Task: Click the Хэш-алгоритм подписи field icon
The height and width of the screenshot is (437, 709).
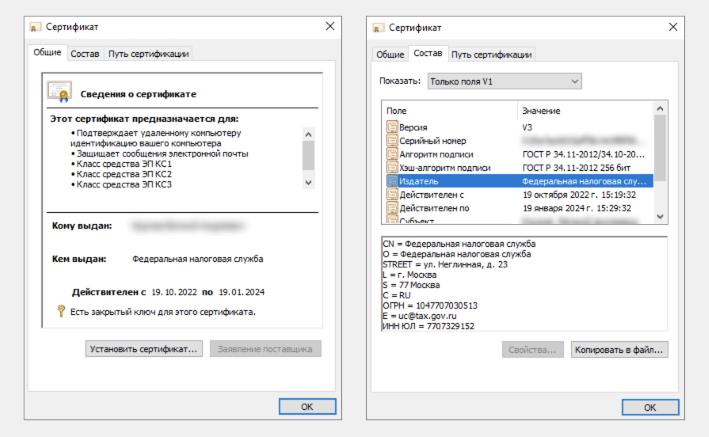Action: pyautogui.click(x=392, y=167)
